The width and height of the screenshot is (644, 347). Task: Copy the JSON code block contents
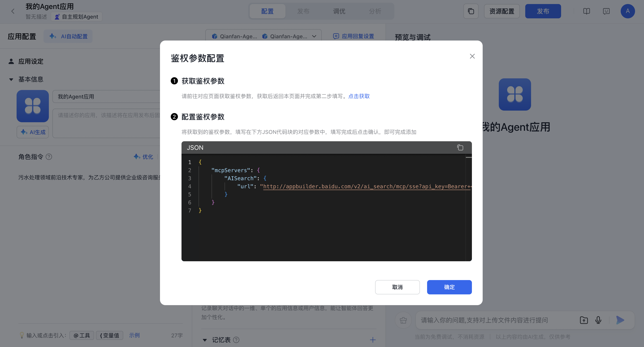460,148
